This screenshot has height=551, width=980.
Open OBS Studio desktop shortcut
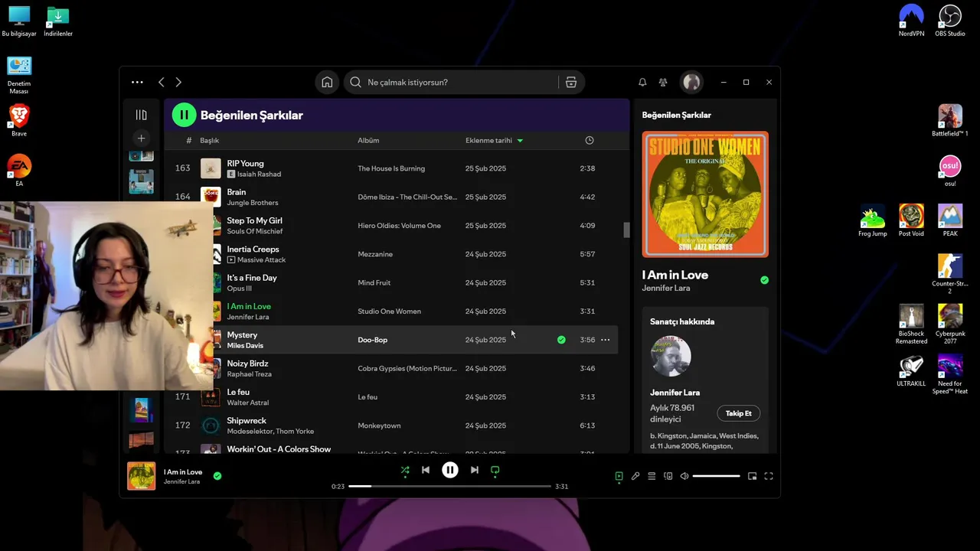[x=950, y=21]
